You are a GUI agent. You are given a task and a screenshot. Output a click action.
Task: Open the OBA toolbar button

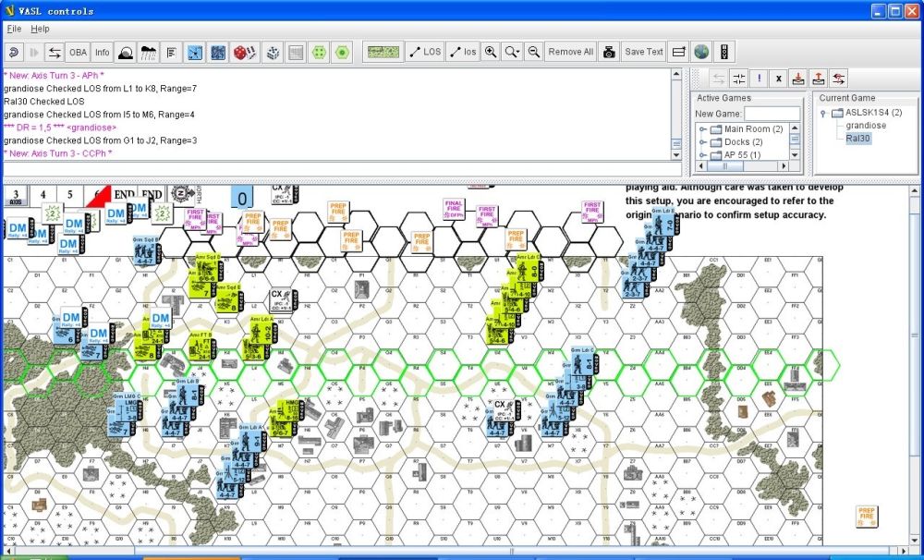78,52
